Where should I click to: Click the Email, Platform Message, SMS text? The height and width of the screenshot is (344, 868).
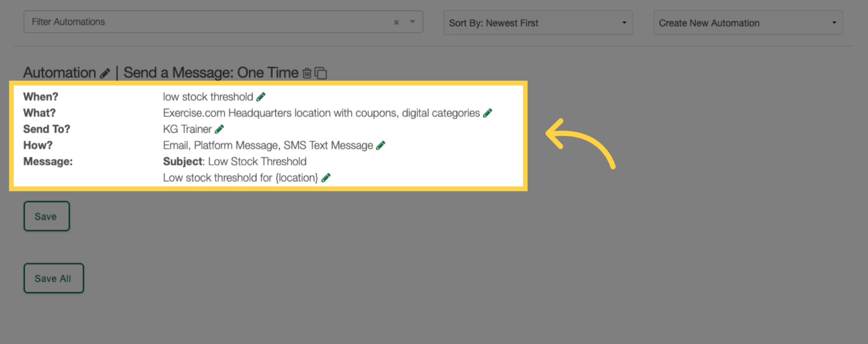pyautogui.click(x=268, y=146)
